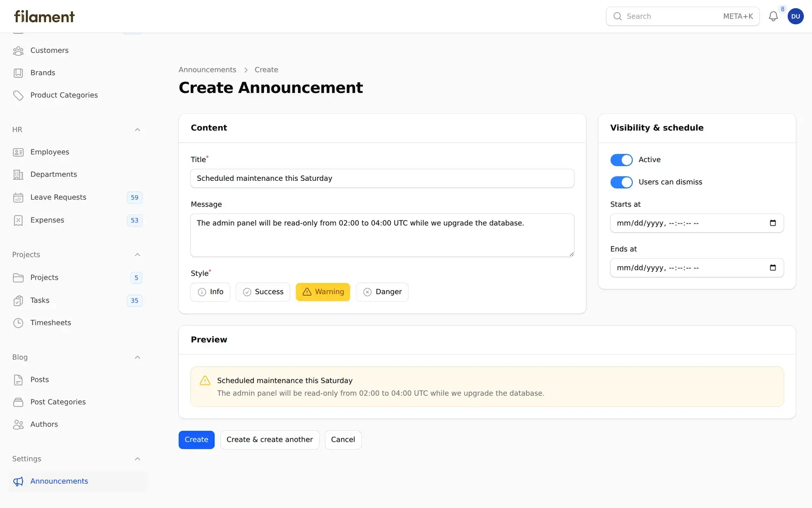The image size is (812, 508).
Task: Click the Title input field
Action: click(x=382, y=178)
